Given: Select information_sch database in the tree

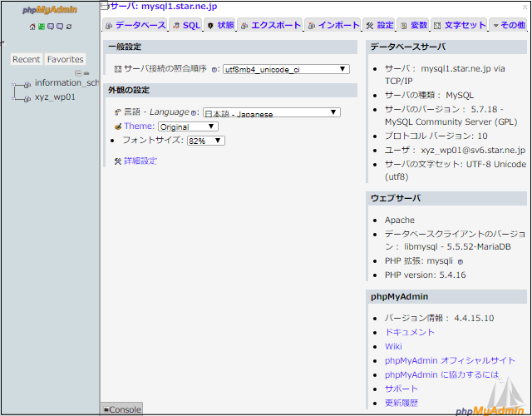Looking at the screenshot, I should coord(66,83).
